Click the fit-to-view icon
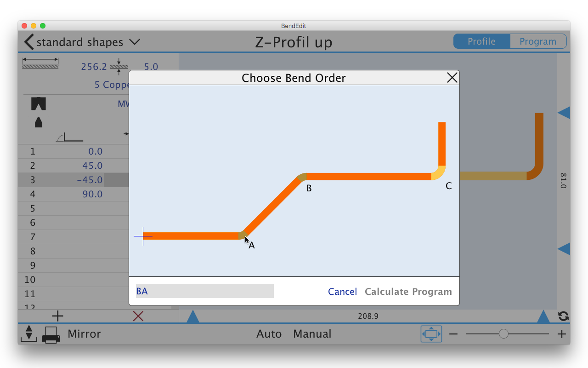 [x=431, y=334]
